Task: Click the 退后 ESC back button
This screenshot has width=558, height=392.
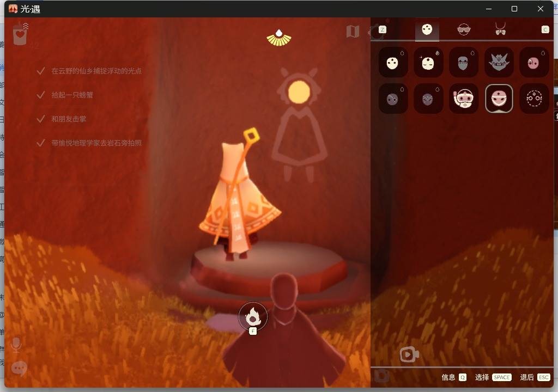Action: [x=535, y=377]
